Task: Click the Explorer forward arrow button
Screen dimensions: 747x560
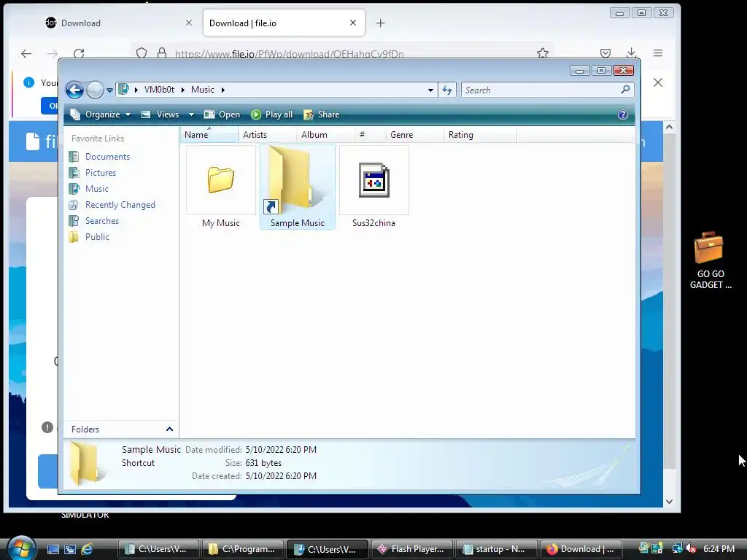Action: [x=95, y=90]
